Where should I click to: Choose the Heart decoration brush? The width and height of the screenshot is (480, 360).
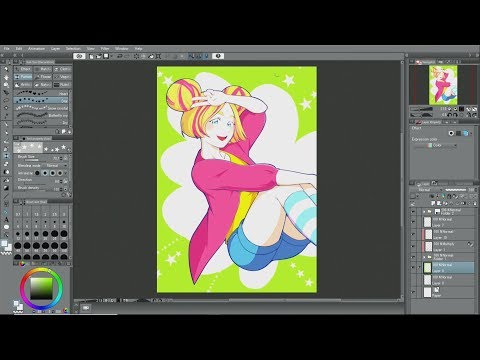coord(41,93)
